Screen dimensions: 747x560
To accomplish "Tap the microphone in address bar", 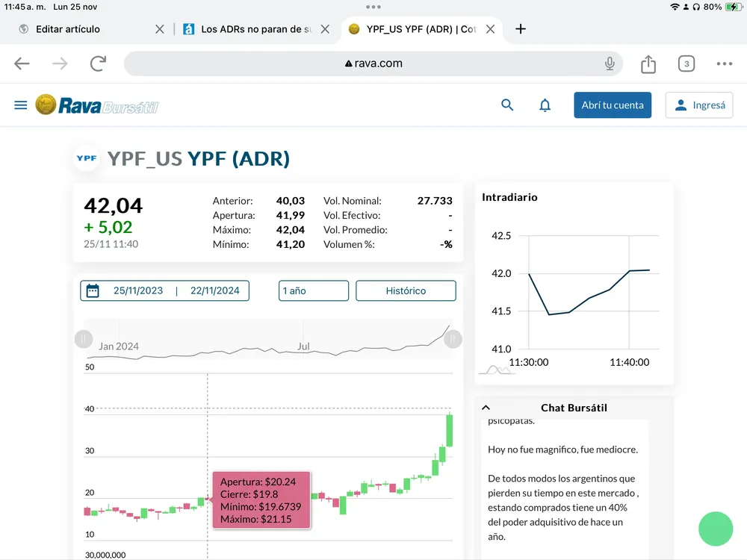I will (x=610, y=64).
